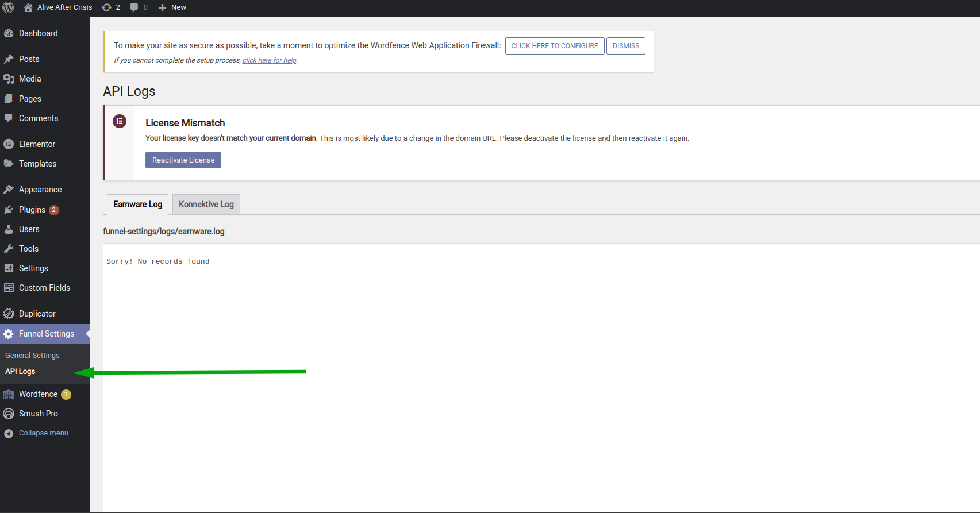
Task: Click the Plugins plug icon
Action: click(9, 210)
